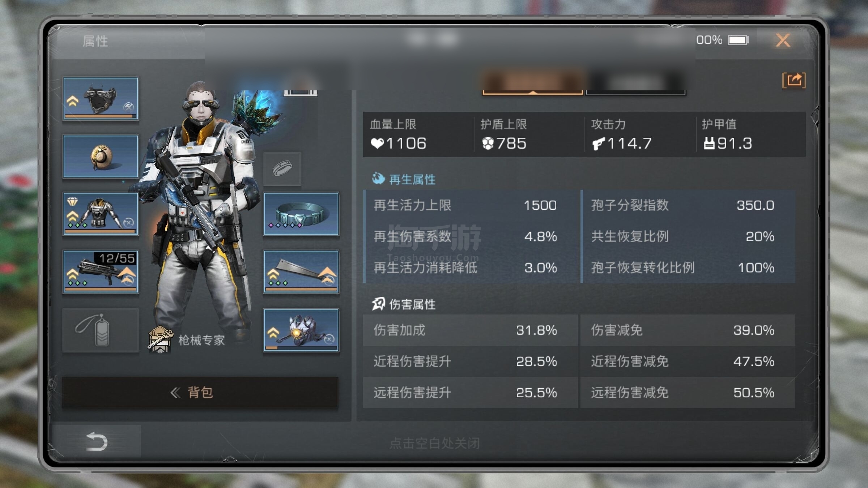Select the 伤害属性 section header
Viewport: 868px width, 488px height.
pyautogui.click(x=404, y=304)
